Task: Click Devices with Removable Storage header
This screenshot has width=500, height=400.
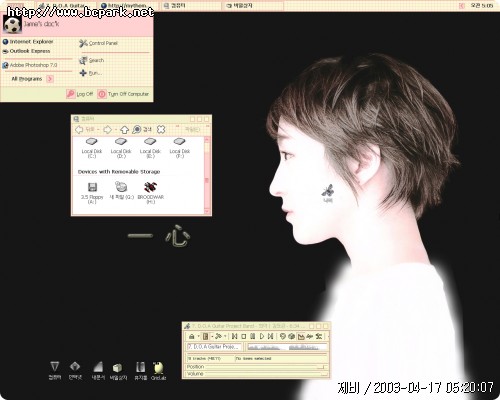Action: tap(119, 172)
